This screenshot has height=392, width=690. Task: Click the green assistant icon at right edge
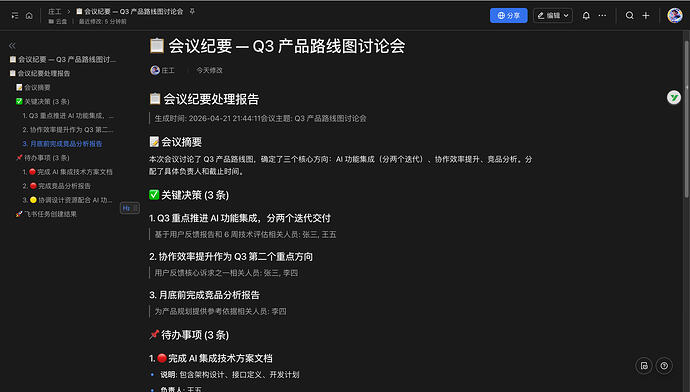674,97
